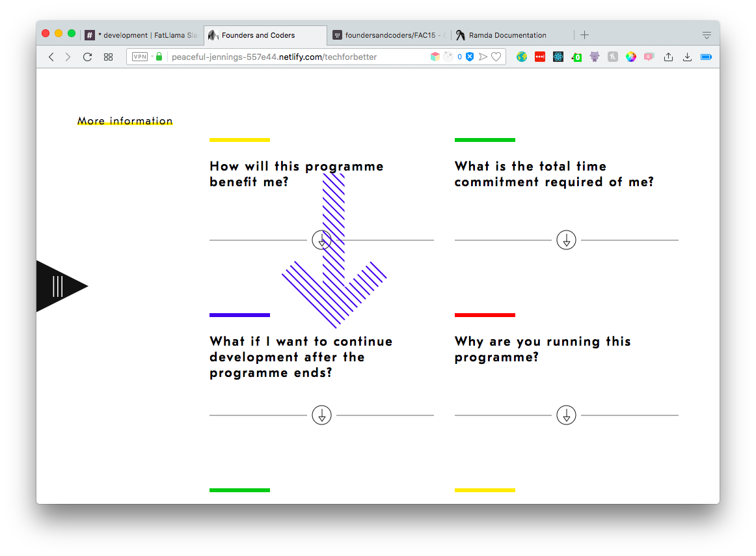Viewport: 756px width, 556px height.
Task: Reload the current page
Action: click(87, 57)
